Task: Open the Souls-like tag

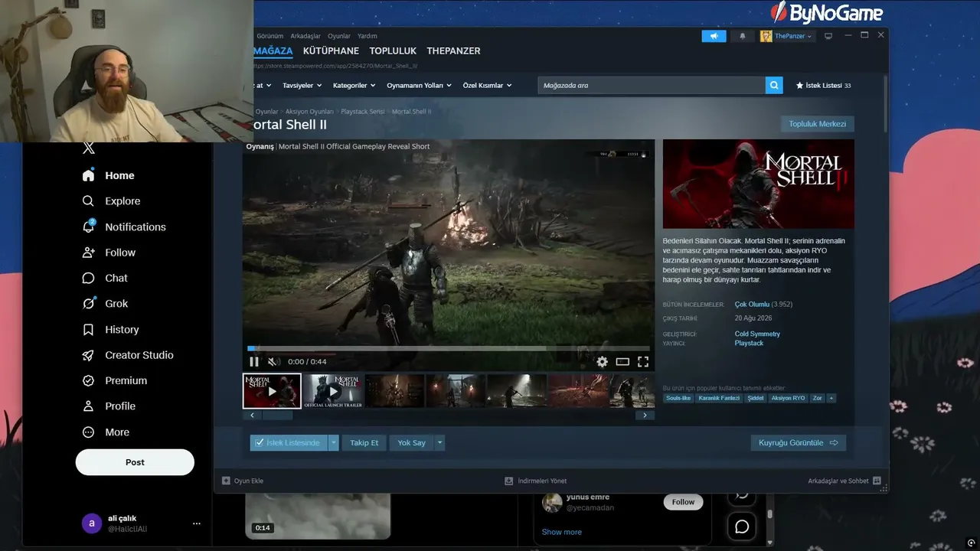Action: pyautogui.click(x=678, y=398)
